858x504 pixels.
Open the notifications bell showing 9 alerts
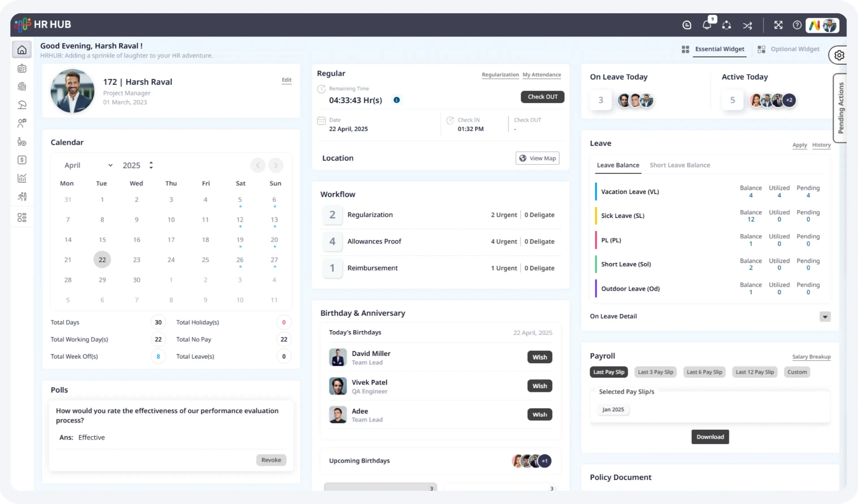click(x=707, y=25)
